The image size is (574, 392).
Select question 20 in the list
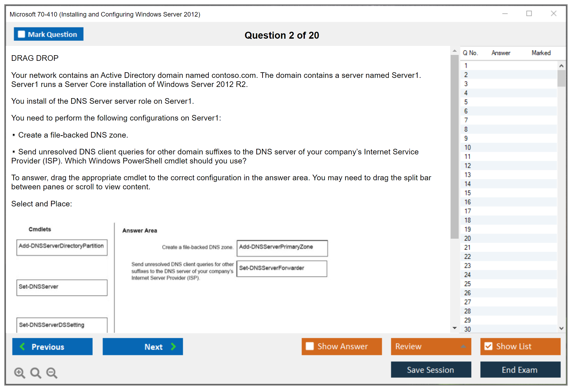[x=467, y=238]
